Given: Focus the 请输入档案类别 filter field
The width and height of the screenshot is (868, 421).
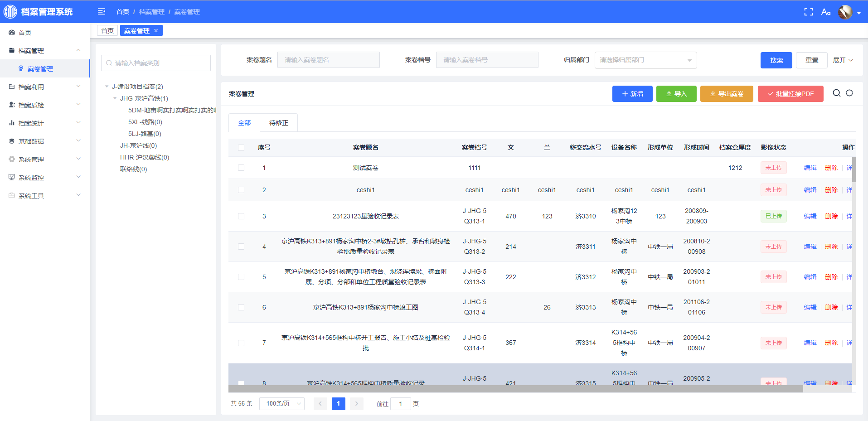Looking at the screenshot, I should (x=156, y=63).
